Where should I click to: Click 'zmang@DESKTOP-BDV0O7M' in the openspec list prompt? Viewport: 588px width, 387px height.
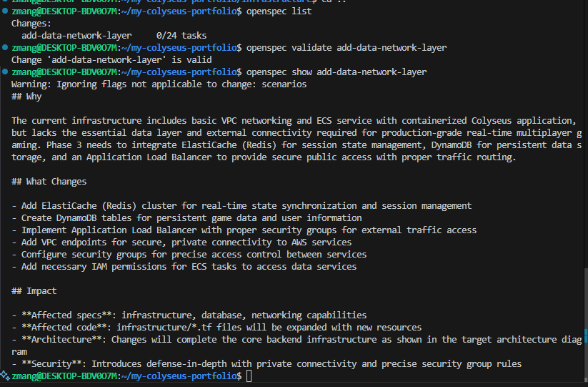coord(64,11)
